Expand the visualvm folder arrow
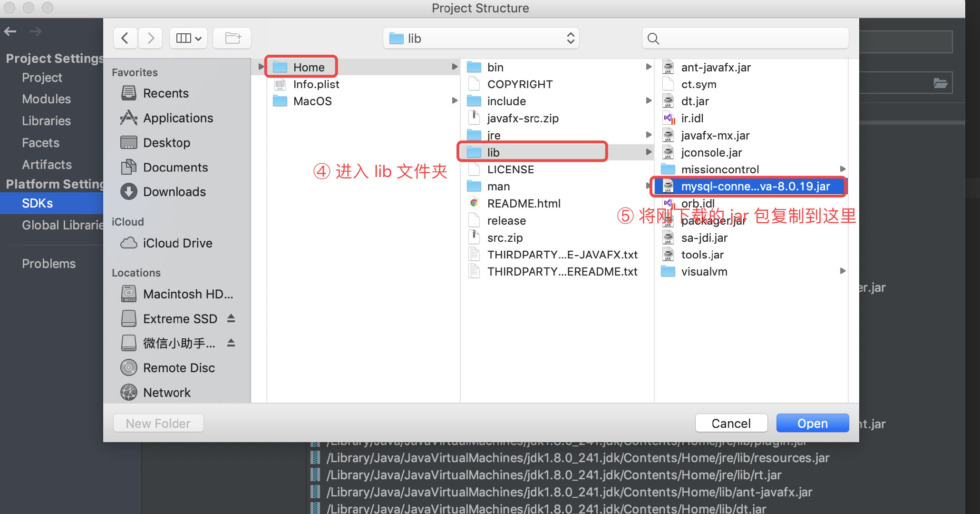980x514 pixels. coord(843,271)
